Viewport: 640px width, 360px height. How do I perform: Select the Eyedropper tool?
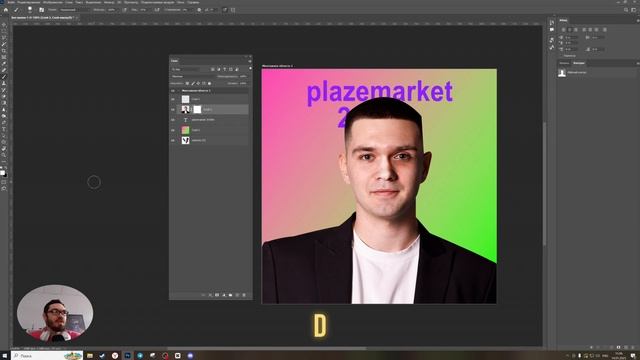click(4, 64)
